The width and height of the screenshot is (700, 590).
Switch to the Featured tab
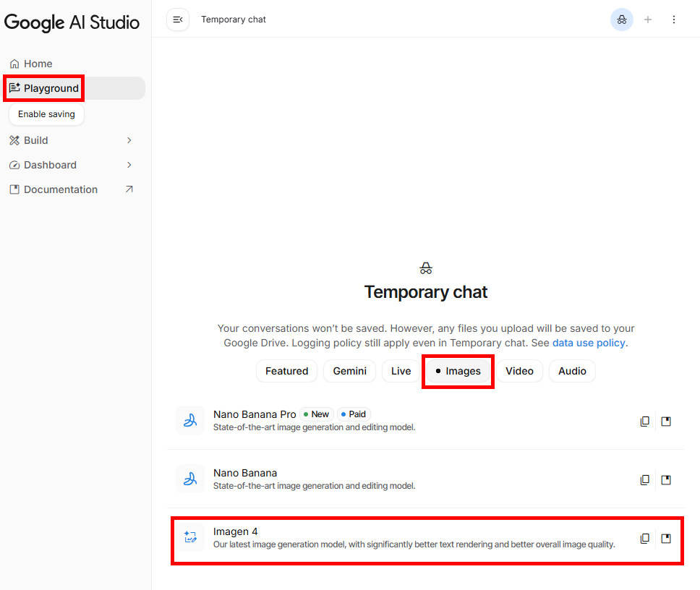pyautogui.click(x=286, y=372)
